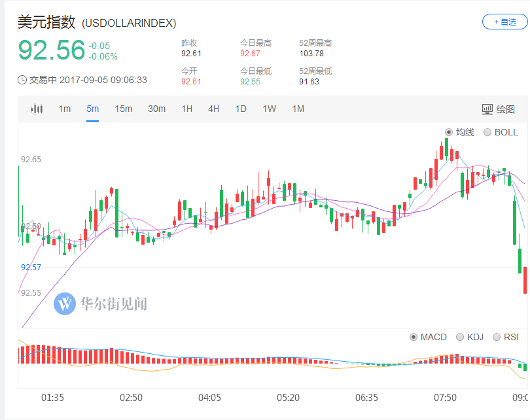
Task: Click the blue 92.57 price line label
Action: coord(31,268)
